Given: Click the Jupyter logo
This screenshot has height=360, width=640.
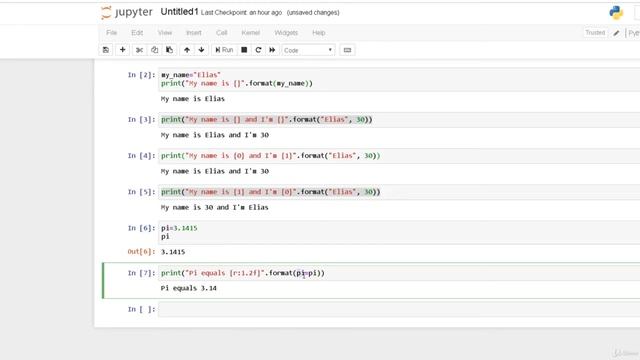Looking at the screenshot, I should (x=127, y=13).
